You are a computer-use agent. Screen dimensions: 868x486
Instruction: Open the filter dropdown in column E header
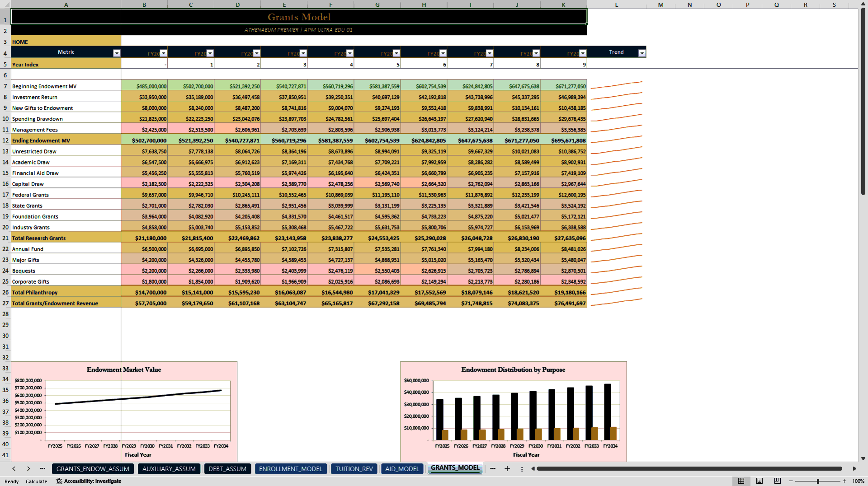[x=303, y=53]
